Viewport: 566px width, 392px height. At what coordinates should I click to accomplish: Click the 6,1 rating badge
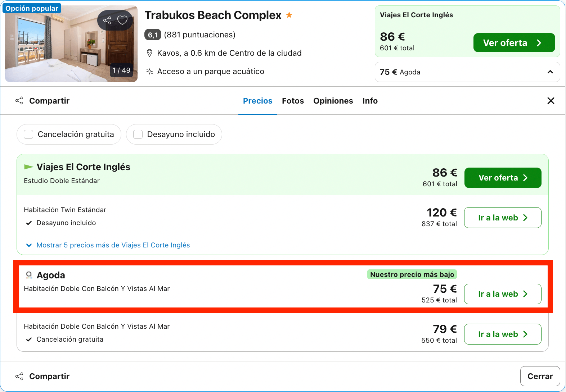[153, 35]
